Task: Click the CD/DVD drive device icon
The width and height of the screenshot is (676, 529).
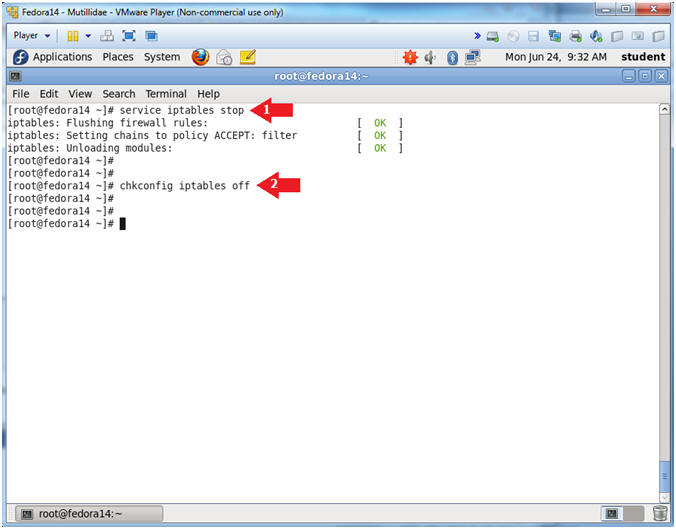Action: click(513, 37)
